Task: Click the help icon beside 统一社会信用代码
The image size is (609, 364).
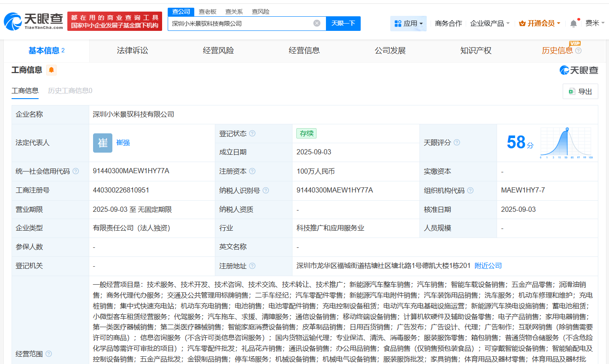Action: 75,171
